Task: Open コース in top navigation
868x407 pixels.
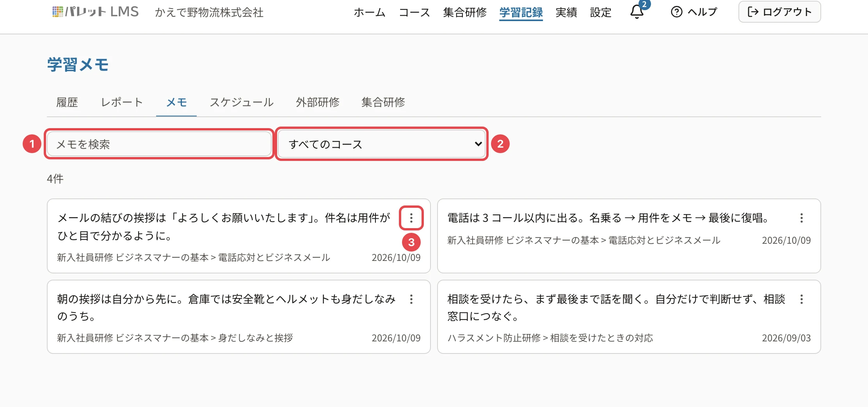Action: click(x=414, y=12)
